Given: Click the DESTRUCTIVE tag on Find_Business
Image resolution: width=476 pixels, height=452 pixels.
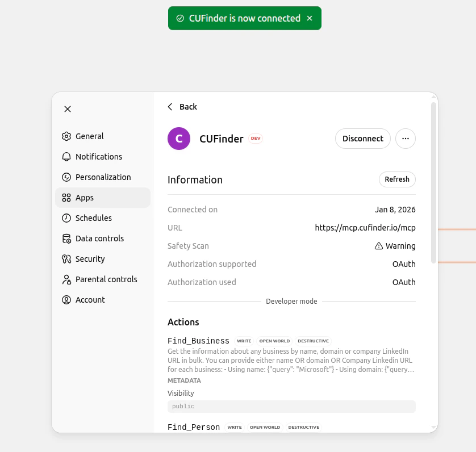Looking at the screenshot, I should click(314, 341).
